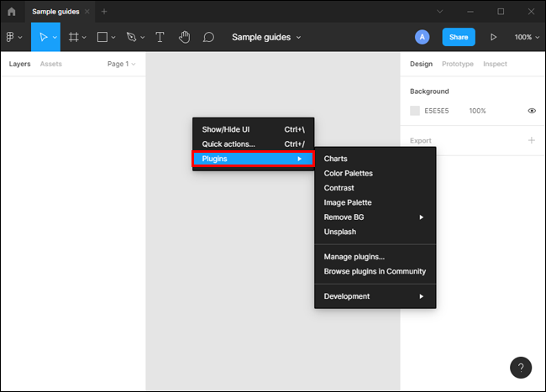
Task: Select the Hand tool
Action: [x=184, y=37]
